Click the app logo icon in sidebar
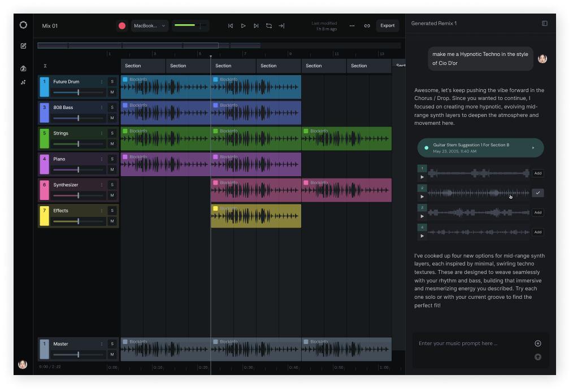 click(23, 25)
